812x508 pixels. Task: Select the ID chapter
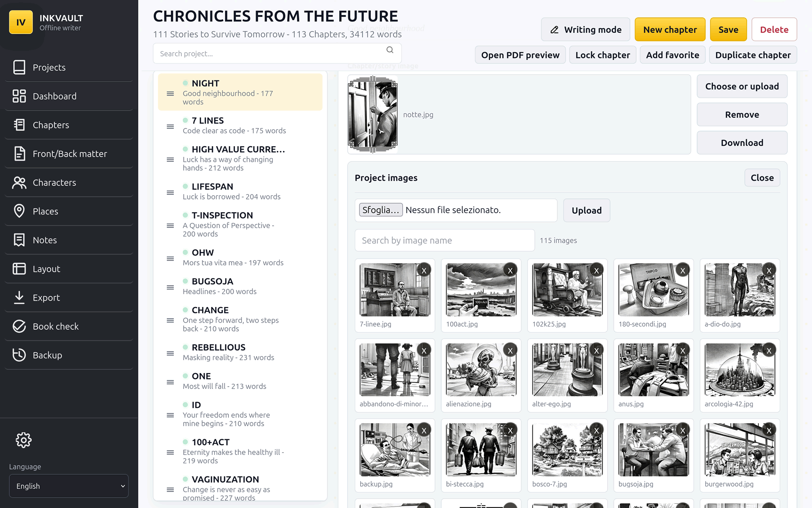coord(240,414)
